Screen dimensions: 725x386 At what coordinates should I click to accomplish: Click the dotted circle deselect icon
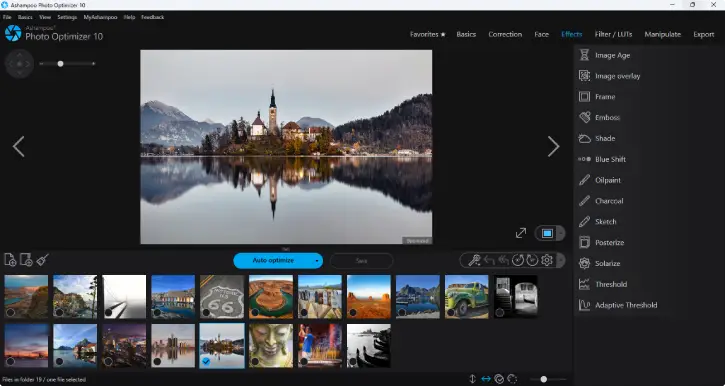tap(512, 379)
